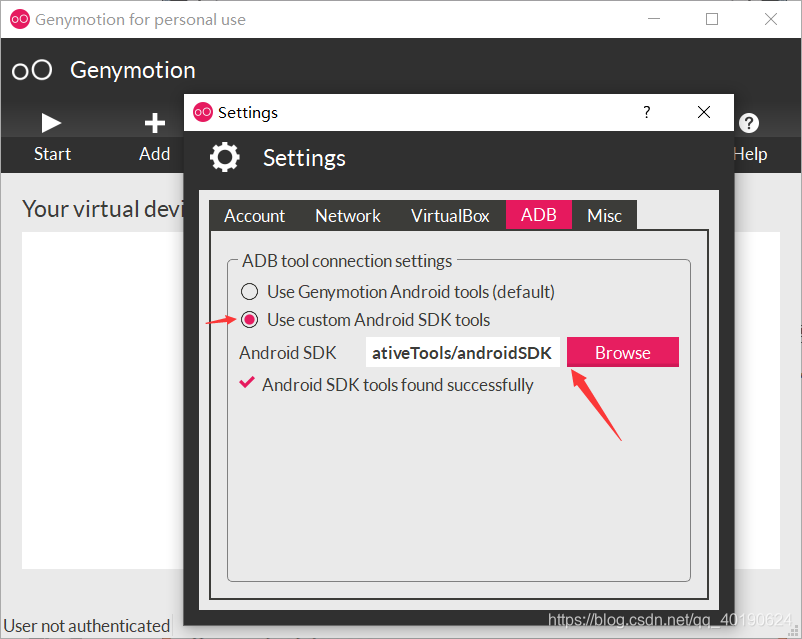Click the Add plus icon in toolbar
This screenshot has height=639, width=802.
(154, 123)
